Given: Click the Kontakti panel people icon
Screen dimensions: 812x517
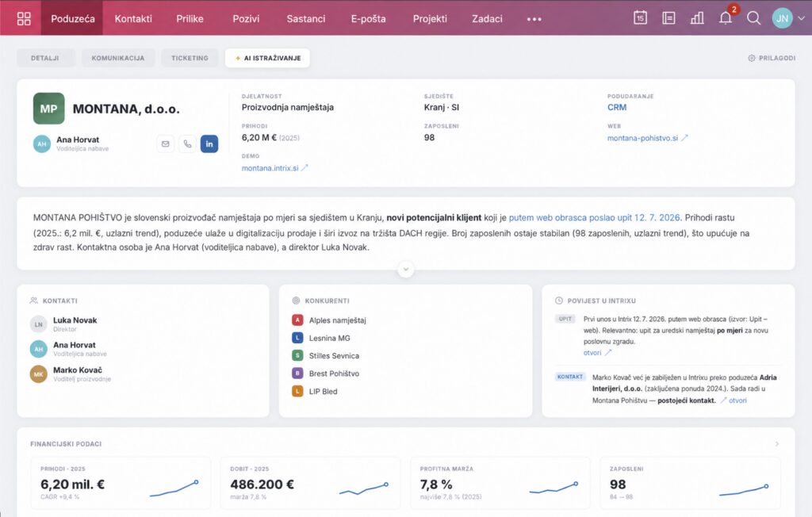Looking at the screenshot, I should [x=34, y=301].
